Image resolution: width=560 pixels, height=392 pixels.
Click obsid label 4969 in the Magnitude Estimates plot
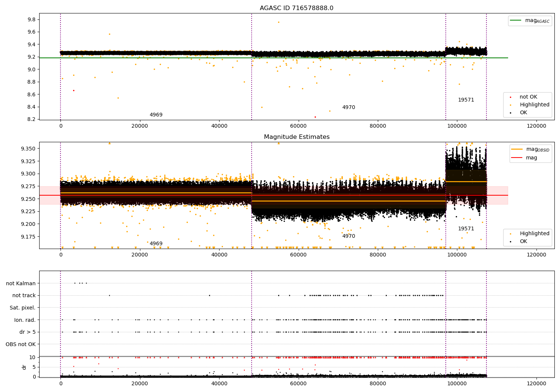156,244
